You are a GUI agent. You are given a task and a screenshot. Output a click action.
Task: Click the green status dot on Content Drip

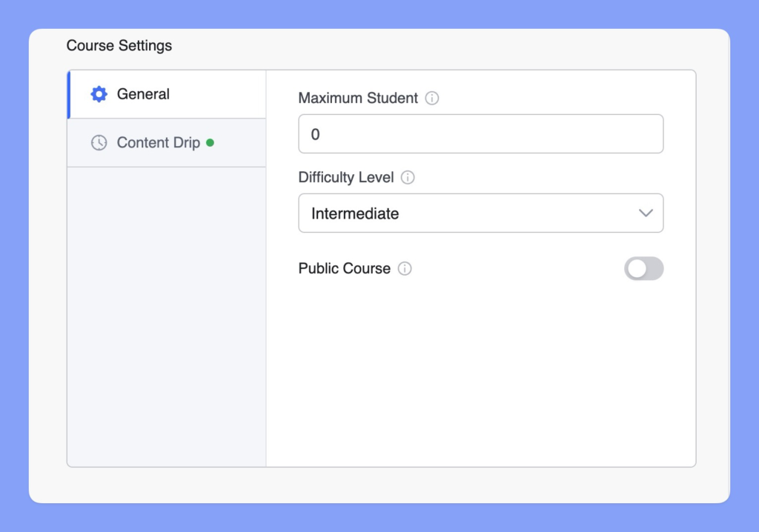pyautogui.click(x=210, y=142)
